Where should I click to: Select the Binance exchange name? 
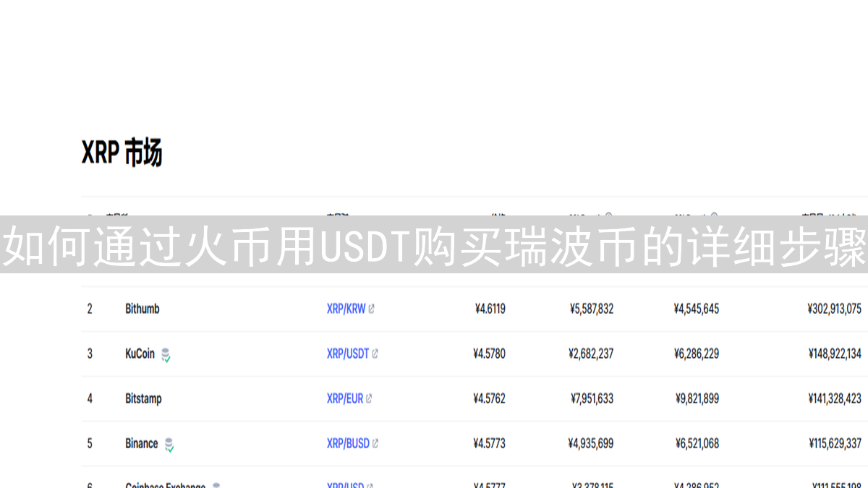tap(141, 443)
